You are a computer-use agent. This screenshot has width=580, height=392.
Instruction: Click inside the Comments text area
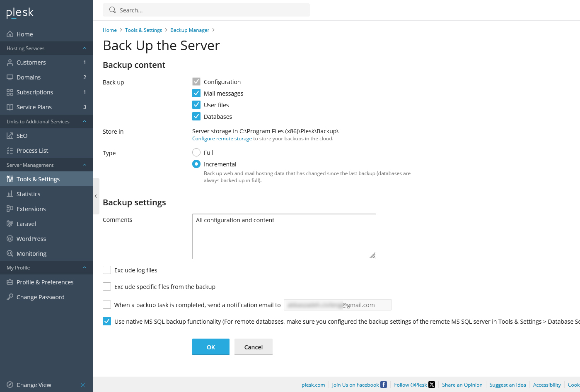point(284,236)
